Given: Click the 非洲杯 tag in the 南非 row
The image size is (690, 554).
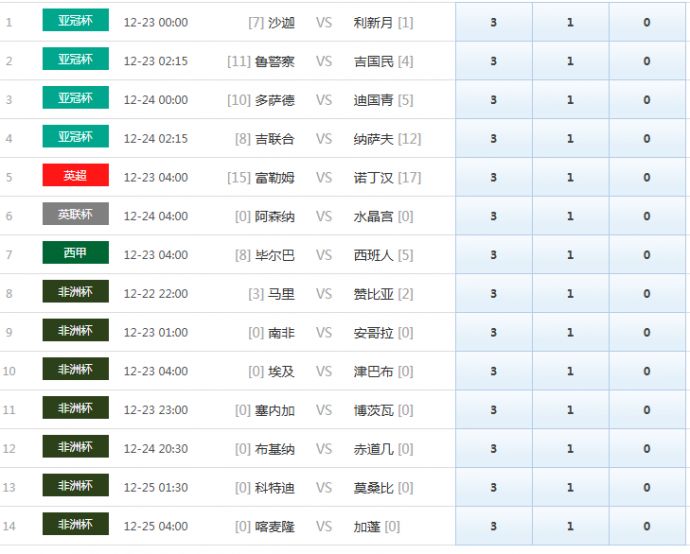Looking at the screenshot, I should click(75, 331).
